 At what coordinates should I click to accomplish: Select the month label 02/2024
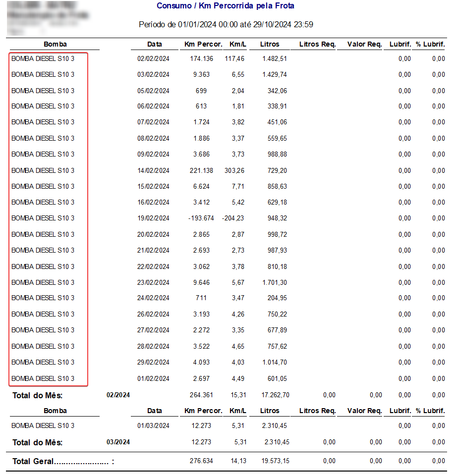[118, 395]
